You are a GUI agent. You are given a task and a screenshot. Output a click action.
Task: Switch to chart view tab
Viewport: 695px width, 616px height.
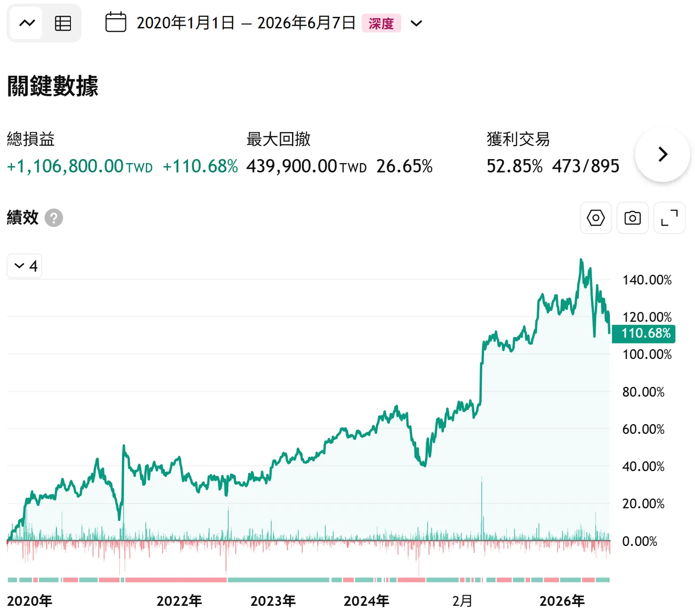(27, 23)
